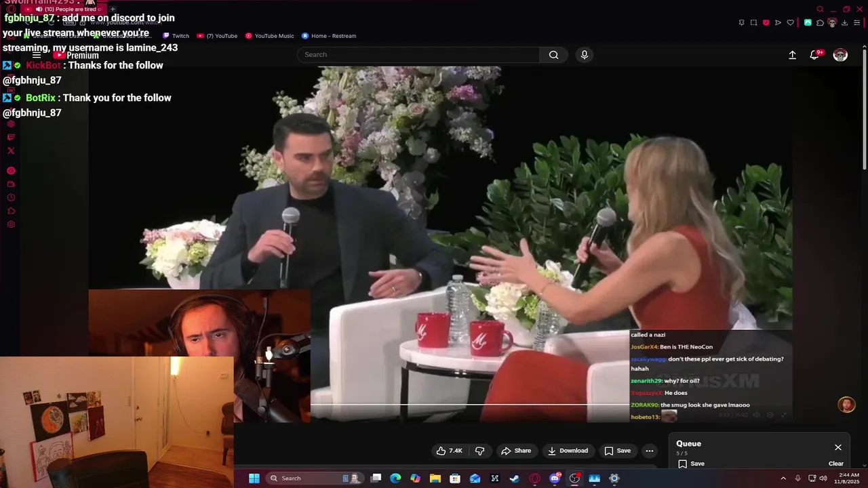Open the YouTube Music bookmark

269,36
